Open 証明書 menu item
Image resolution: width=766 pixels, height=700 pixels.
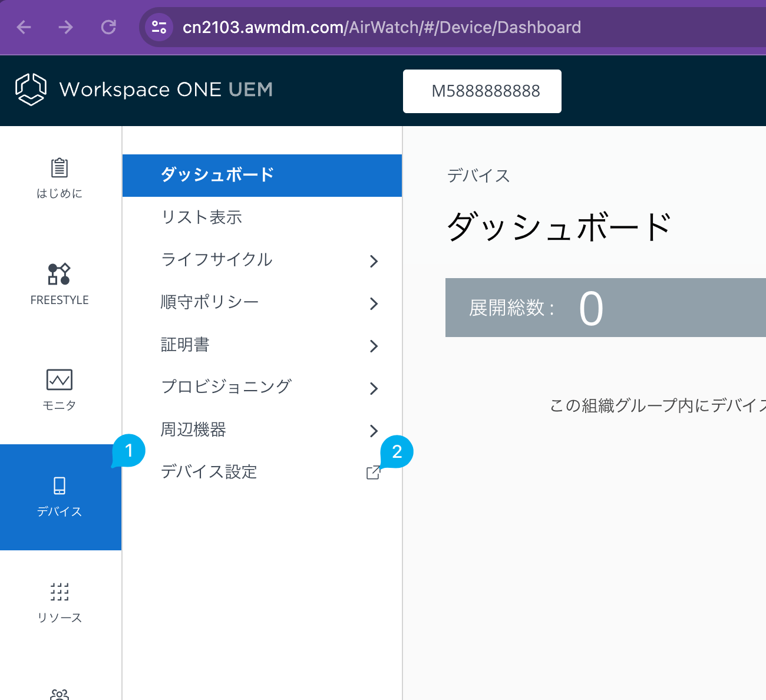[262, 345]
